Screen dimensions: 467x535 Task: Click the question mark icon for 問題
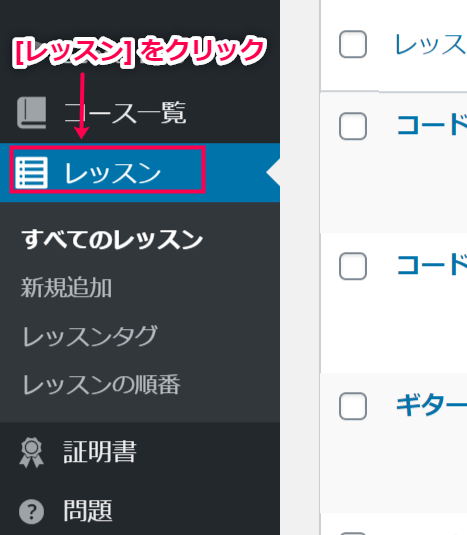(31, 511)
